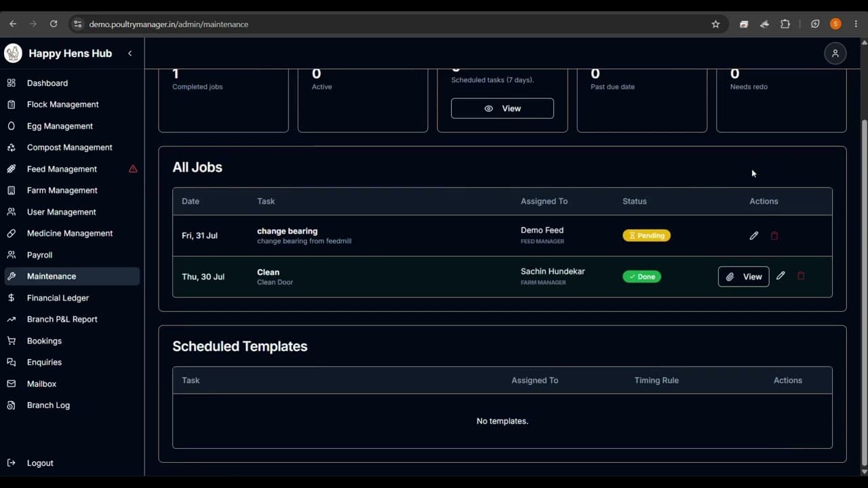
Task: Open browser extensions puzzle icon
Action: (x=785, y=24)
